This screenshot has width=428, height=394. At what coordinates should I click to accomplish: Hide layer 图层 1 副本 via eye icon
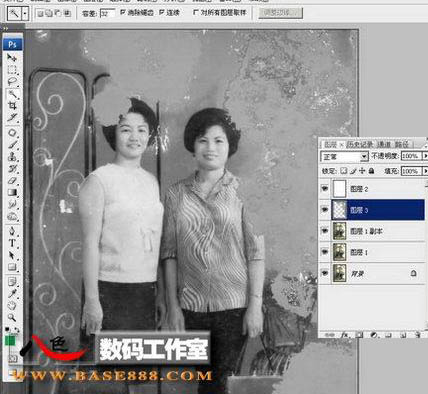(324, 231)
